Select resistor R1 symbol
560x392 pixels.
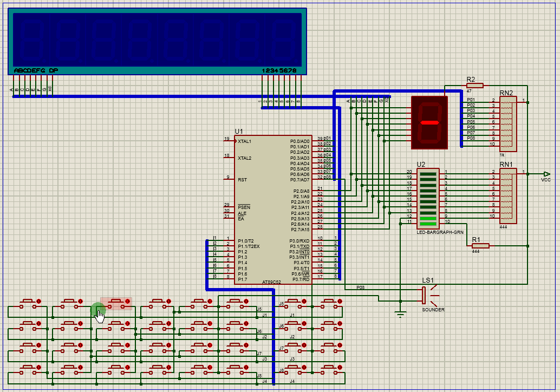click(x=480, y=246)
